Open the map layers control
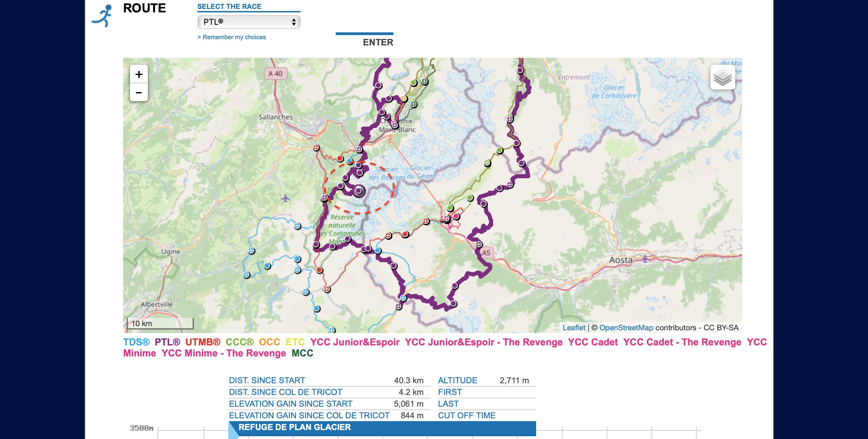 tap(723, 77)
